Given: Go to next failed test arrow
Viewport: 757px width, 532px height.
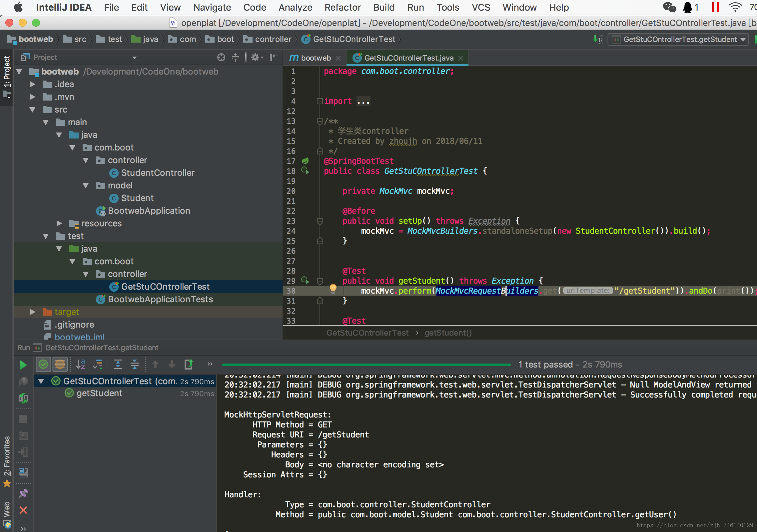Looking at the screenshot, I should pos(172,365).
